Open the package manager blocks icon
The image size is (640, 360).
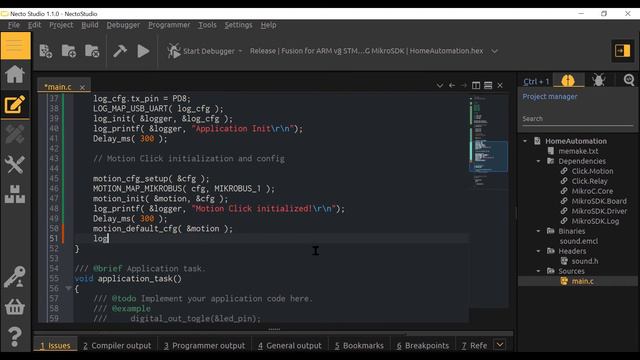pyautogui.click(x=15, y=194)
